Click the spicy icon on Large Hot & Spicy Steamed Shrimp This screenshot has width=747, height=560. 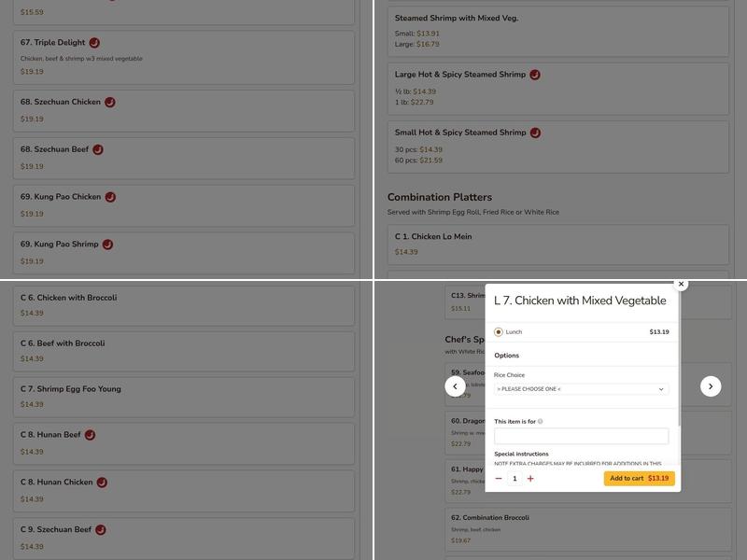tap(535, 75)
